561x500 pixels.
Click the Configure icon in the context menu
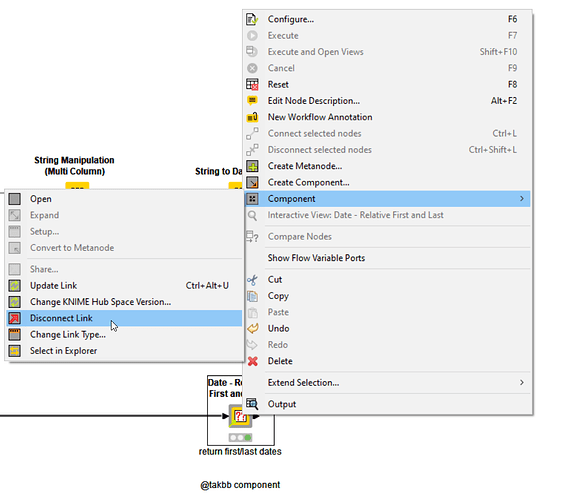[x=252, y=19]
